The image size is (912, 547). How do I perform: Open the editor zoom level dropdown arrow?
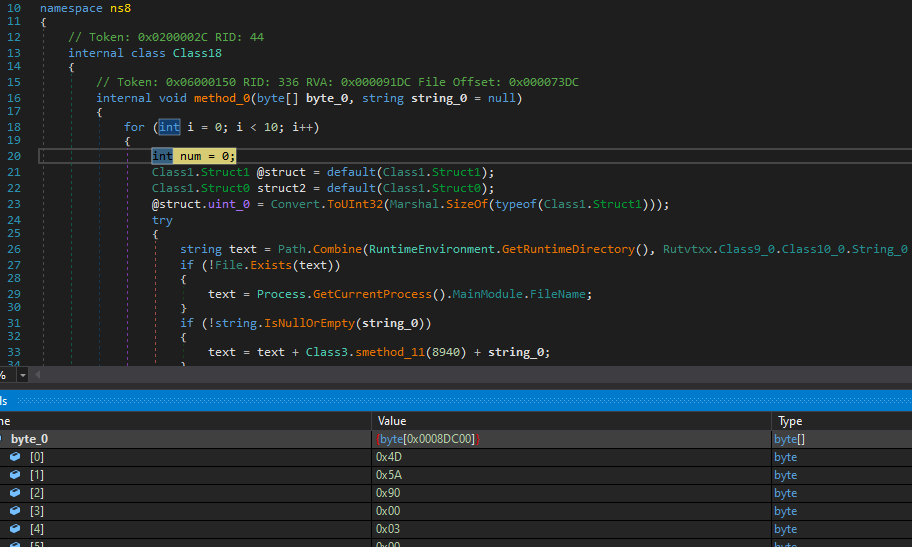(23, 375)
